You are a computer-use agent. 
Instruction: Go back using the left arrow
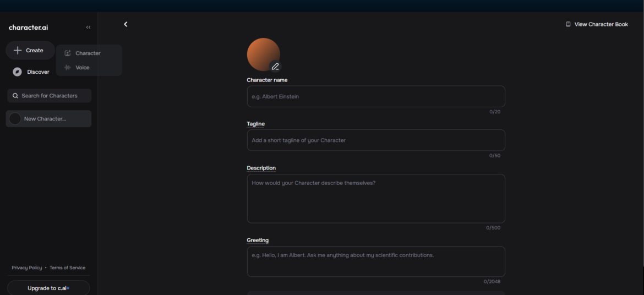pos(125,24)
